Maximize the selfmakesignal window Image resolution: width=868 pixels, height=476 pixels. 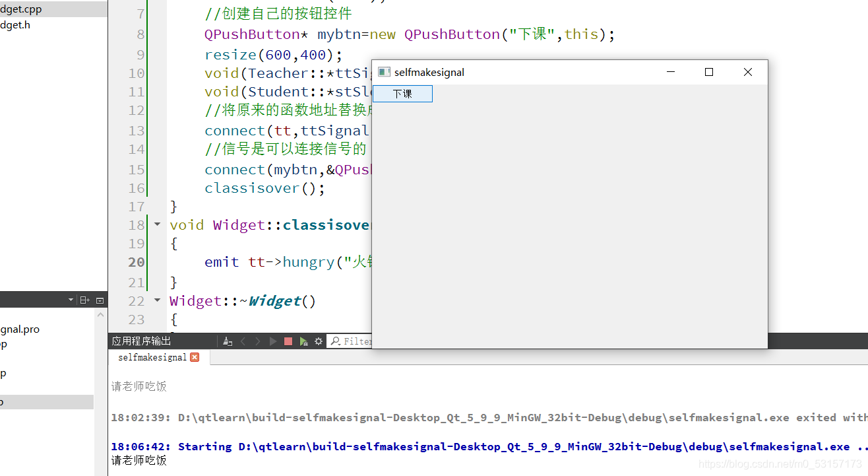(x=709, y=72)
